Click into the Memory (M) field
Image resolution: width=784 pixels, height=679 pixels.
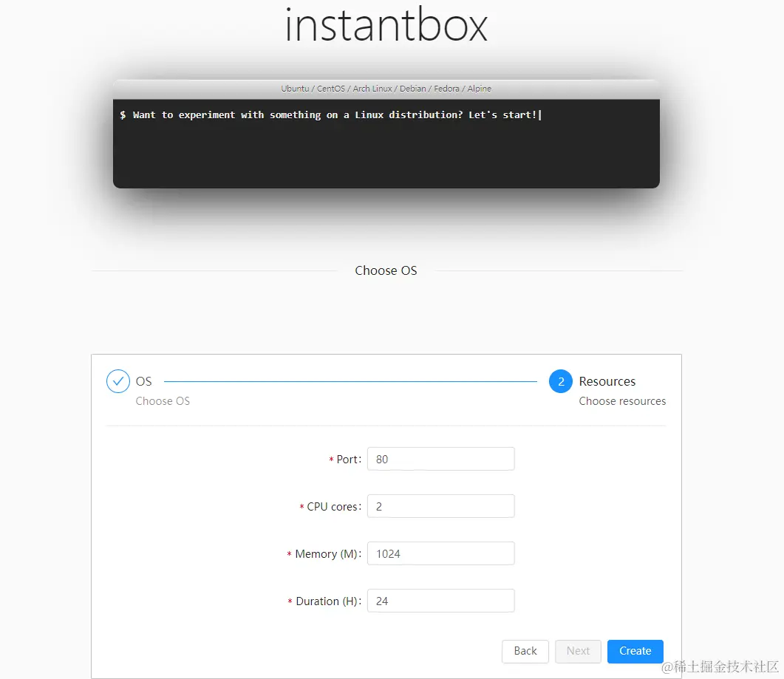[x=440, y=553]
